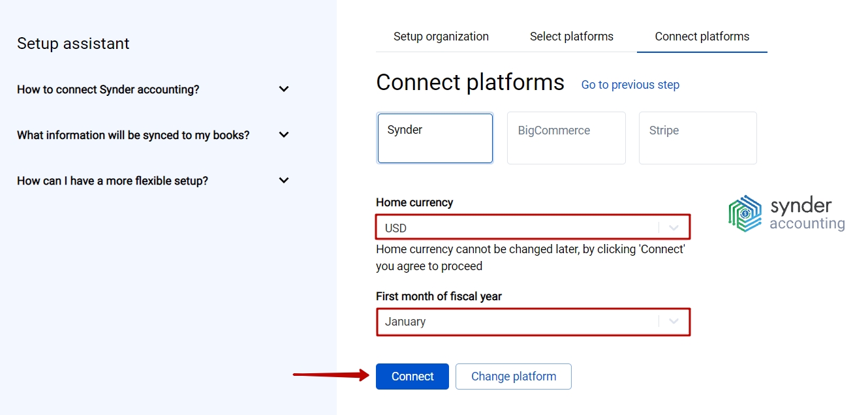Screen dimensions: 868x415
Task: Select the BigCommerce platform card
Action: click(566, 138)
